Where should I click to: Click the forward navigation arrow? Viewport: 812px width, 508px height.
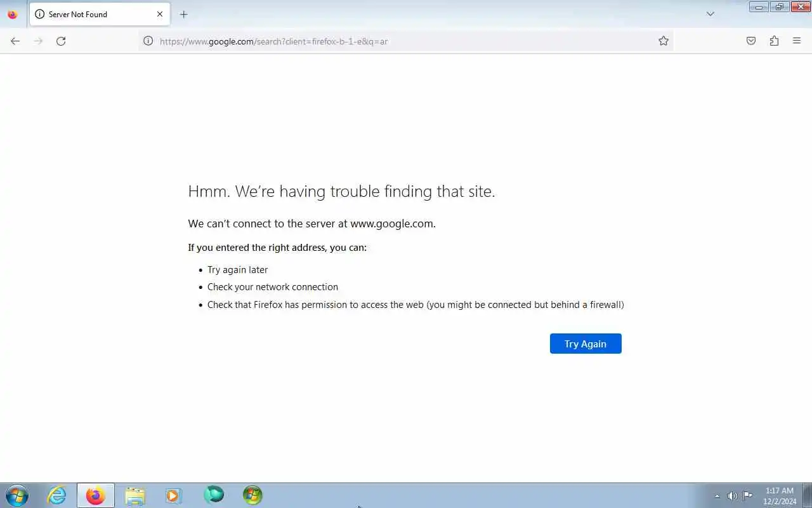tap(38, 41)
